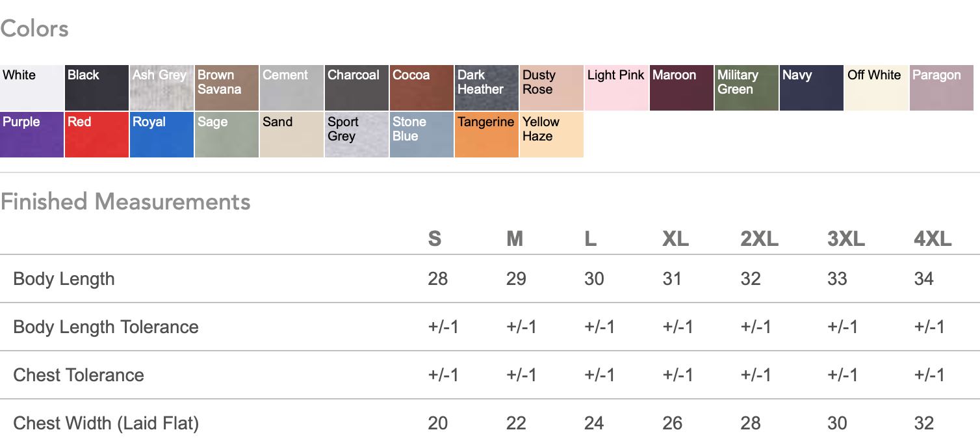Click the 4XL size column header

(933, 239)
